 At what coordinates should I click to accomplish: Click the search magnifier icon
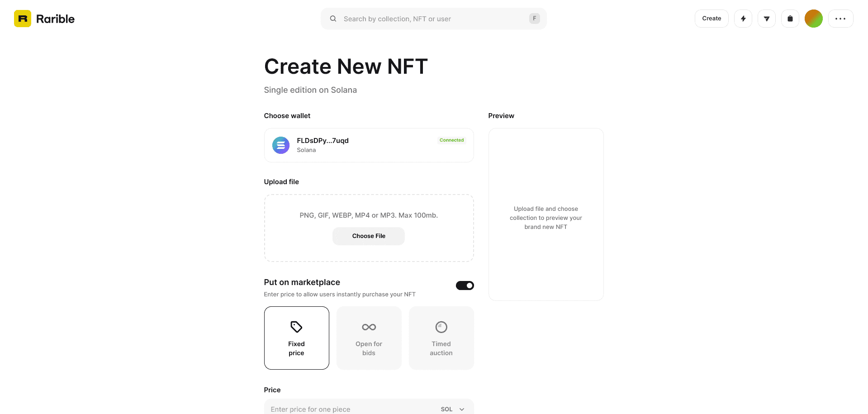[333, 19]
